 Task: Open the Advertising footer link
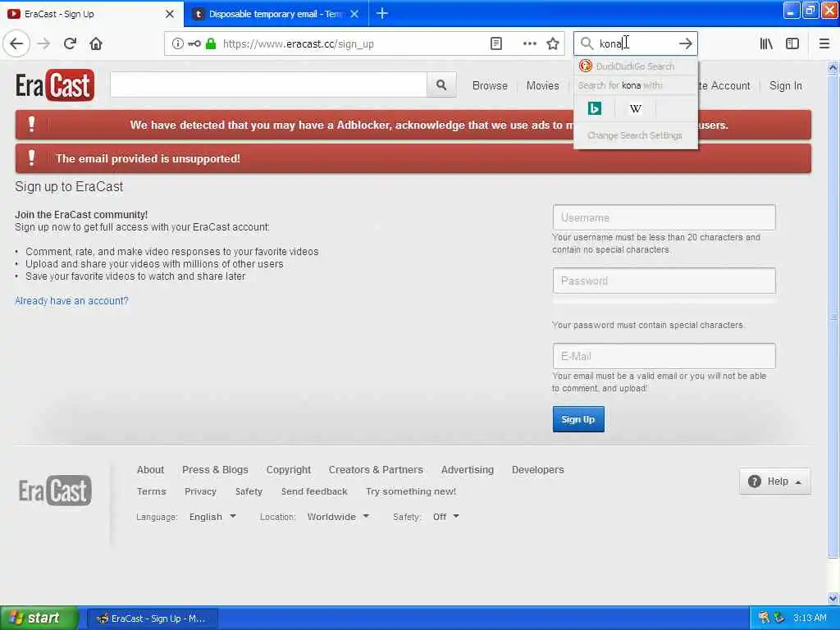467,470
